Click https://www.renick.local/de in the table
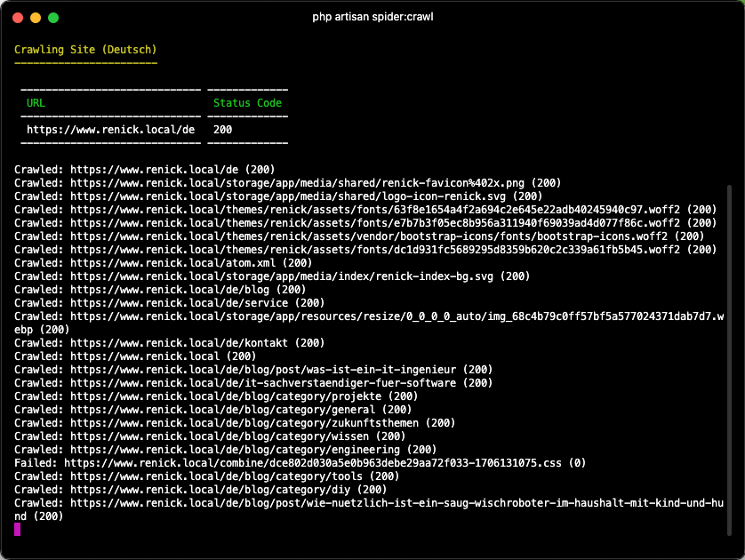This screenshot has height=560, width=745. 111,130
